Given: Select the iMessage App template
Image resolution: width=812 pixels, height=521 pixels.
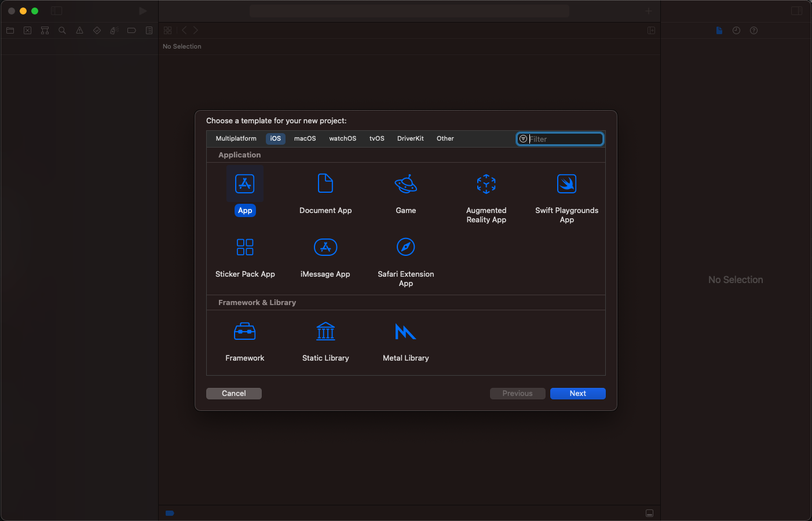Looking at the screenshot, I should (325, 258).
